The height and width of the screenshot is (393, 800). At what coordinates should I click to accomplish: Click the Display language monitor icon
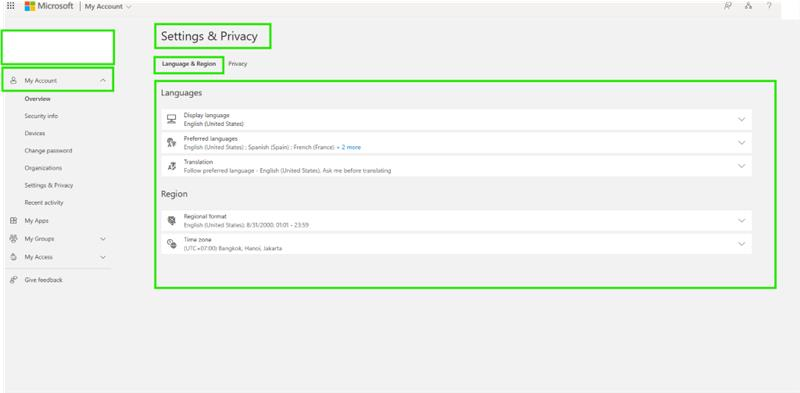click(x=171, y=119)
